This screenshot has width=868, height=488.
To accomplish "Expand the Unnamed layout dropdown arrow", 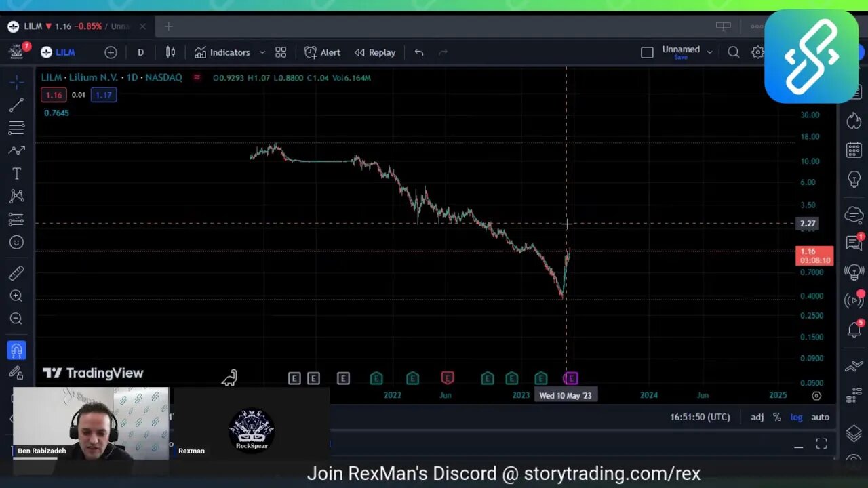I will point(709,52).
